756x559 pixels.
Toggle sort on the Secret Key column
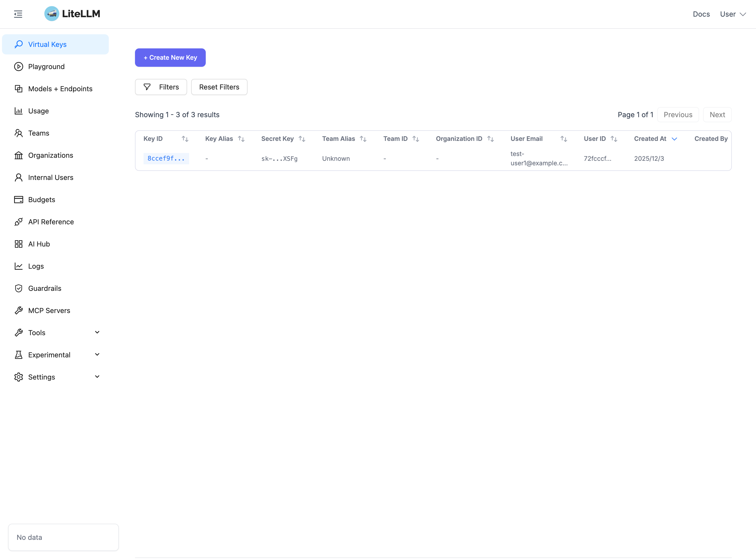click(x=302, y=139)
